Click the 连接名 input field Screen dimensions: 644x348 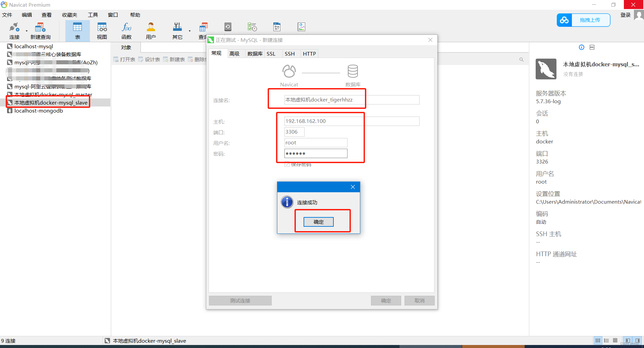click(352, 100)
